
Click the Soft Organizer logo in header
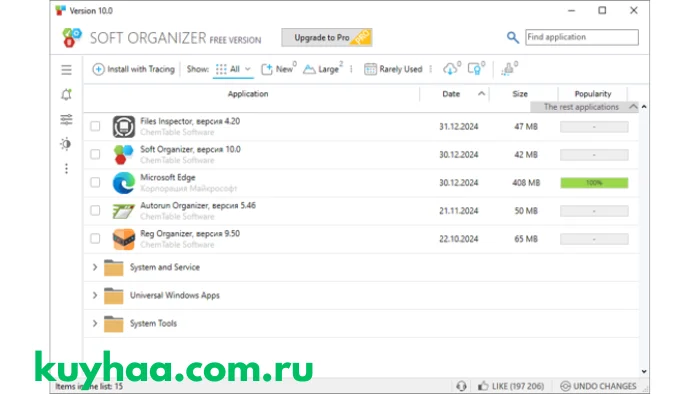[71, 37]
